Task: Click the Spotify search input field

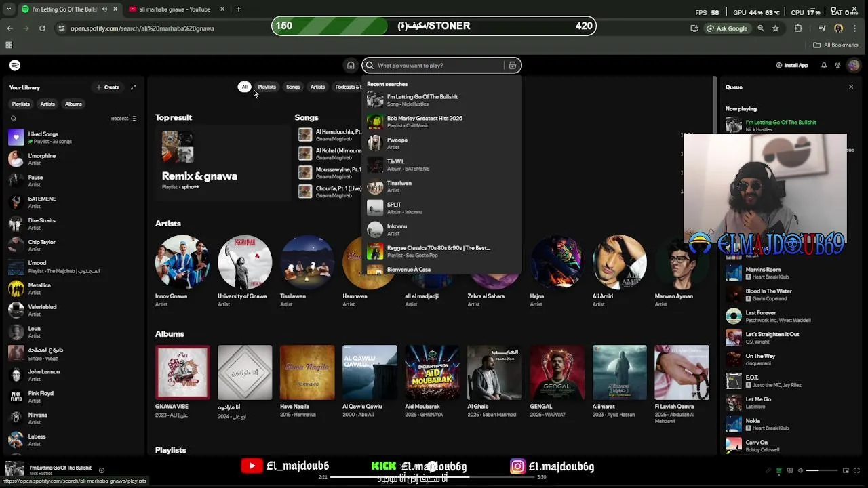Action: (x=441, y=66)
